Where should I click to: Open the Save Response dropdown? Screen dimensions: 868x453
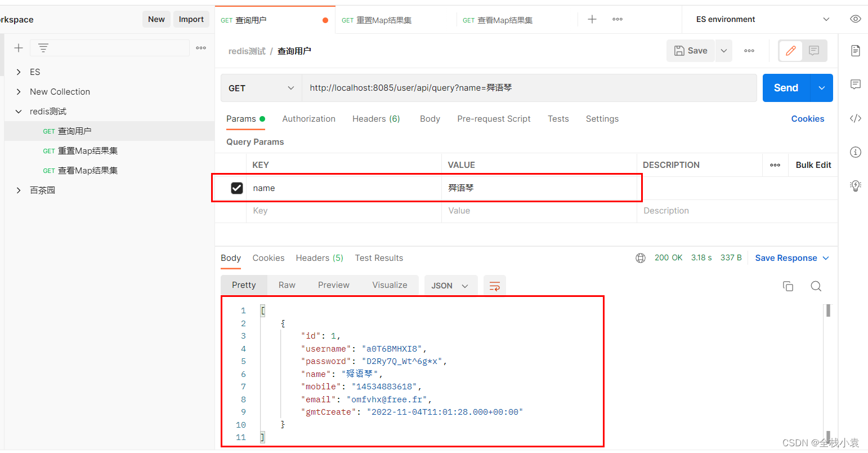(792, 258)
